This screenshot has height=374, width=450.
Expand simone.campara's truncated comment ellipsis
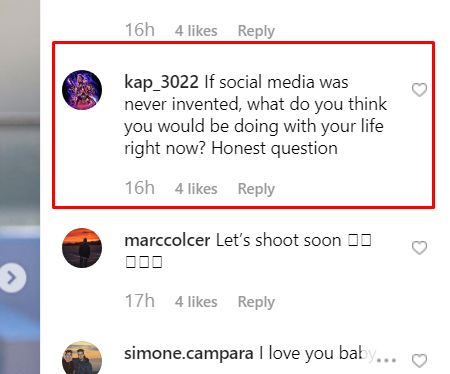(x=386, y=359)
